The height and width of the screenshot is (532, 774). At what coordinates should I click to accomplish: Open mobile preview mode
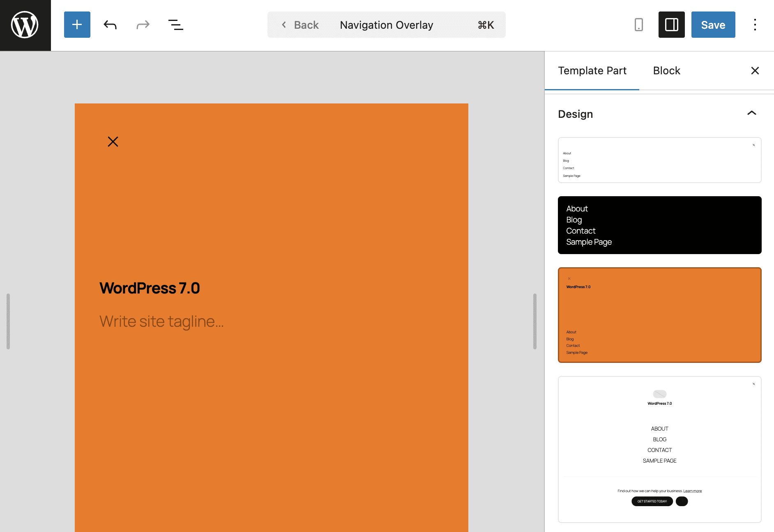tap(639, 25)
